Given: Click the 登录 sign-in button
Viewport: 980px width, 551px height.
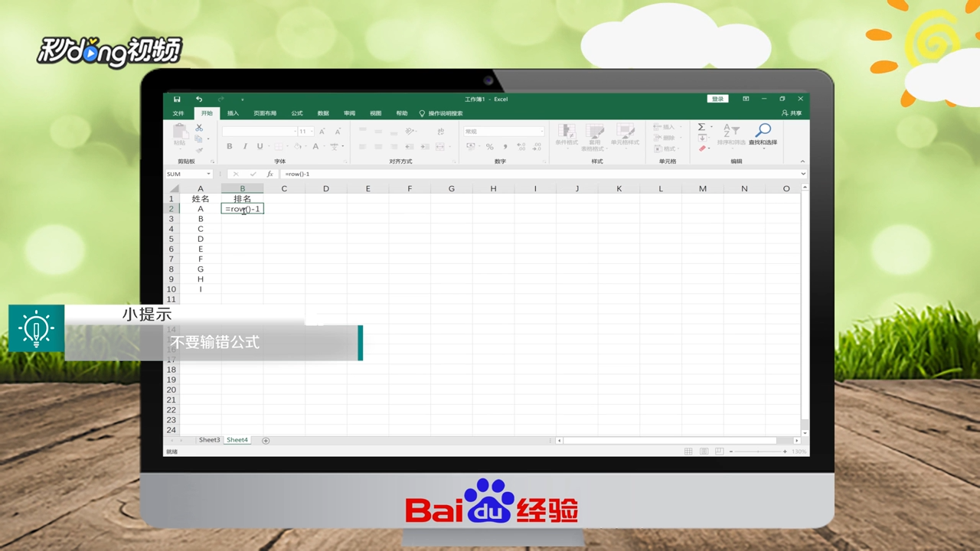Looking at the screenshot, I should 717,99.
